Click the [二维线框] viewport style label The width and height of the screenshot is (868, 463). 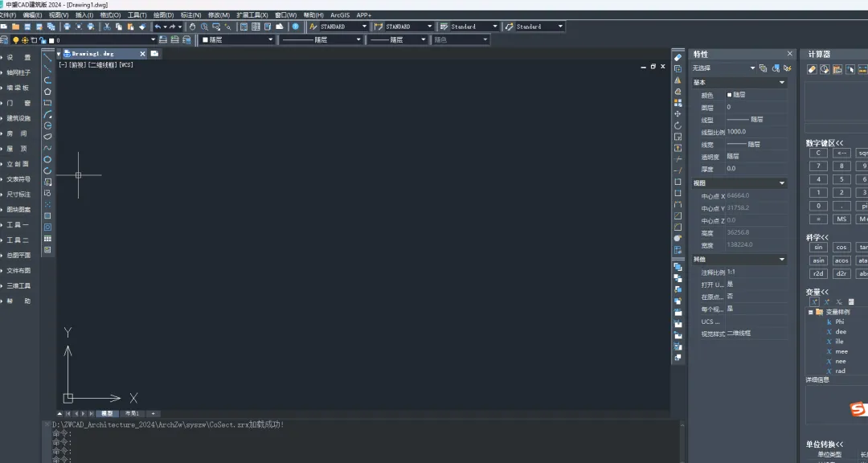coord(103,65)
